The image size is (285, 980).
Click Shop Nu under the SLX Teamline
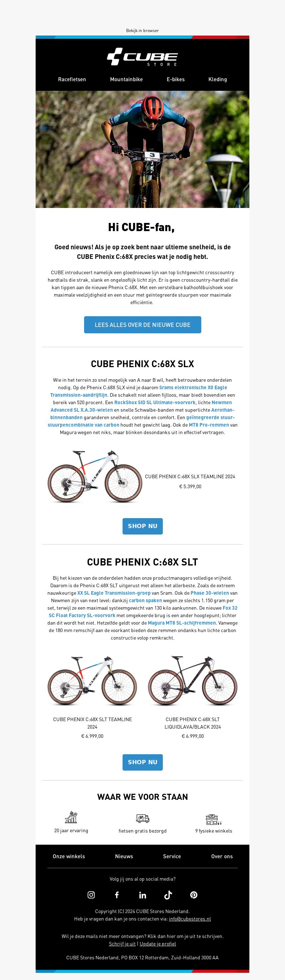tap(142, 526)
